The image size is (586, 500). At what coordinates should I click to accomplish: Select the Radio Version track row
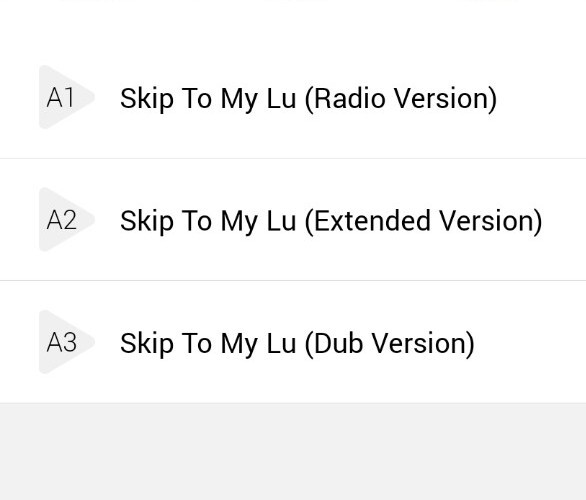point(293,97)
